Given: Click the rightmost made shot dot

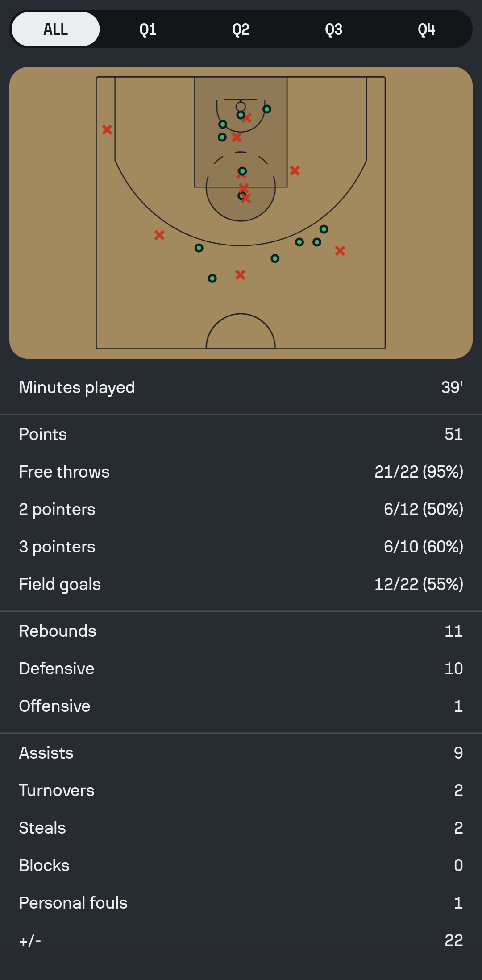Looking at the screenshot, I should pos(324,229).
